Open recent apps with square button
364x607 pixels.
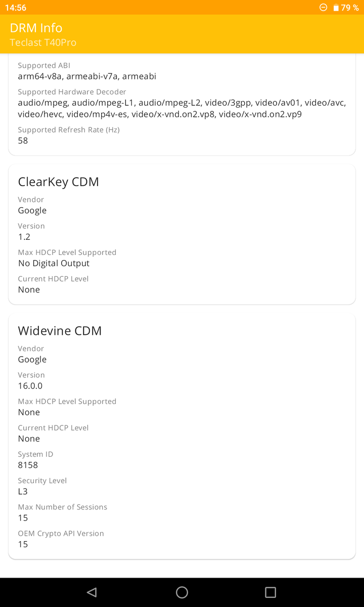270,592
